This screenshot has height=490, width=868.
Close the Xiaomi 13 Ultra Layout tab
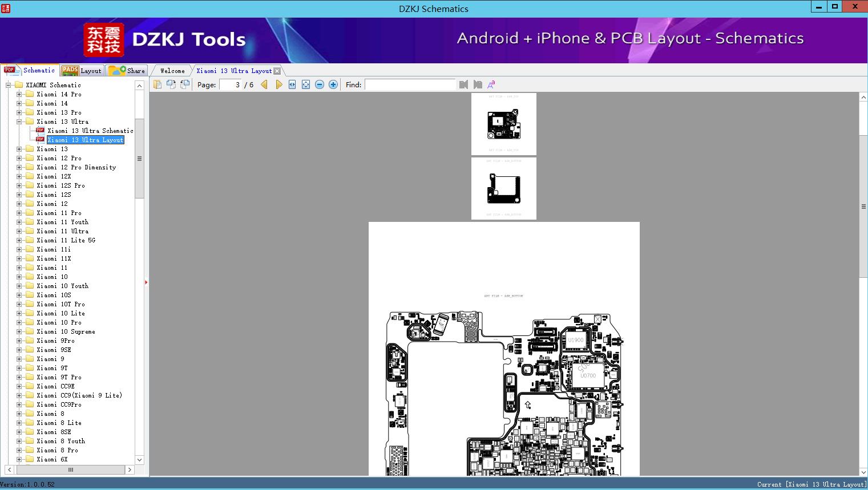coord(277,71)
